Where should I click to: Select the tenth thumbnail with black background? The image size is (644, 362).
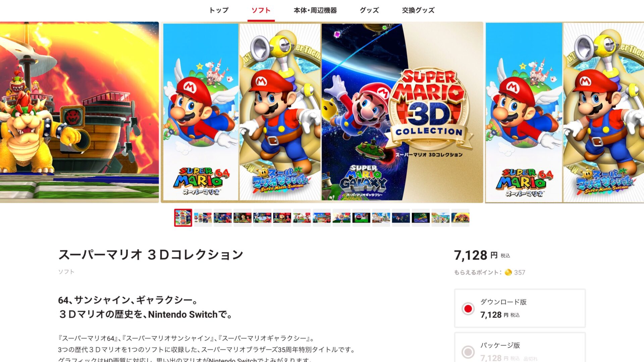pyautogui.click(x=361, y=218)
